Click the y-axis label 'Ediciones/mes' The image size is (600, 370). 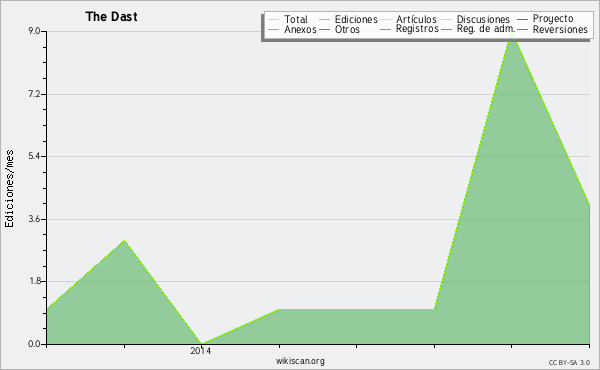click(x=9, y=189)
